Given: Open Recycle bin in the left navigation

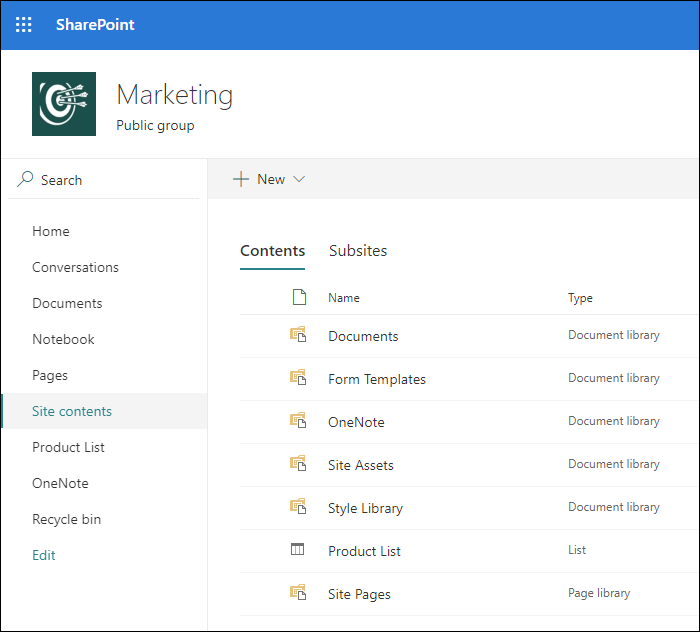Looking at the screenshot, I should pos(67,520).
